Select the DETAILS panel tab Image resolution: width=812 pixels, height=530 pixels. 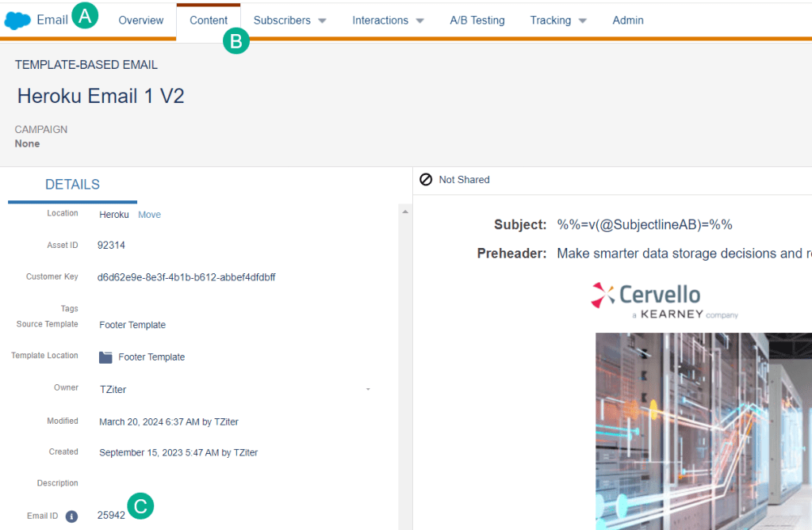pos(72,185)
